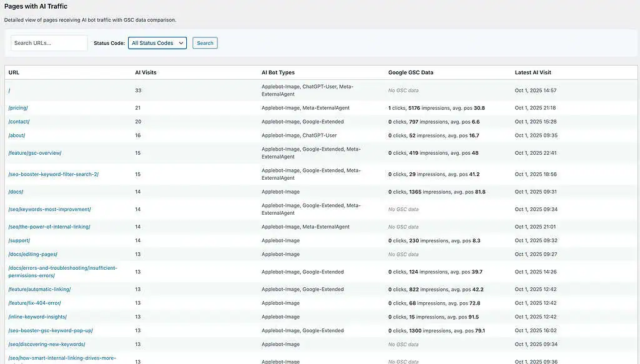Open the /contact/ page link

19,121
